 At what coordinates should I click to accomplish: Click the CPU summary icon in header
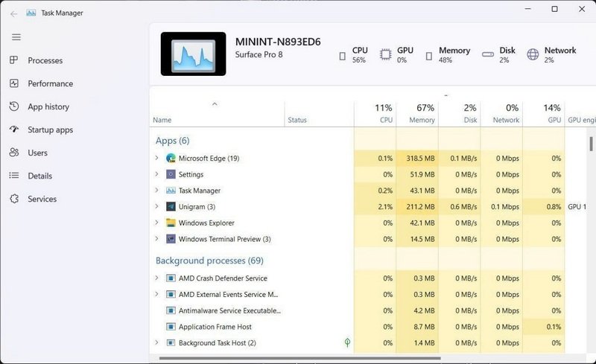click(x=343, y=57)
